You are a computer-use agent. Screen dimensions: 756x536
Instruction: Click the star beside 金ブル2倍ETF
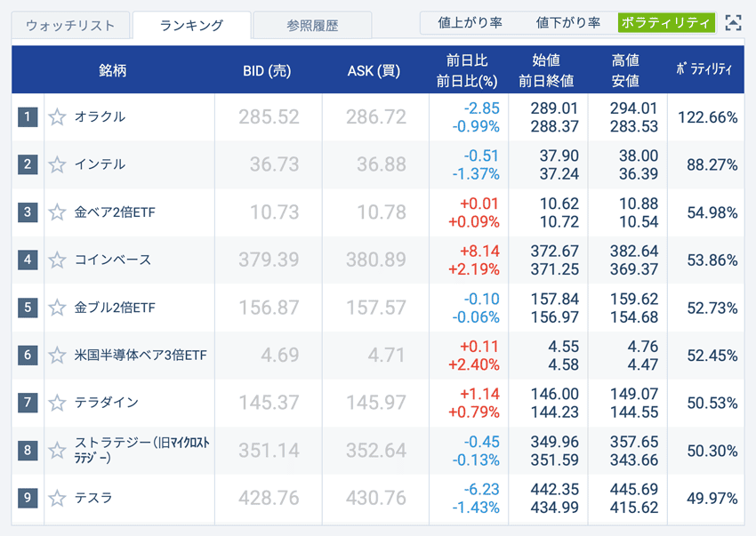point(57,308)
